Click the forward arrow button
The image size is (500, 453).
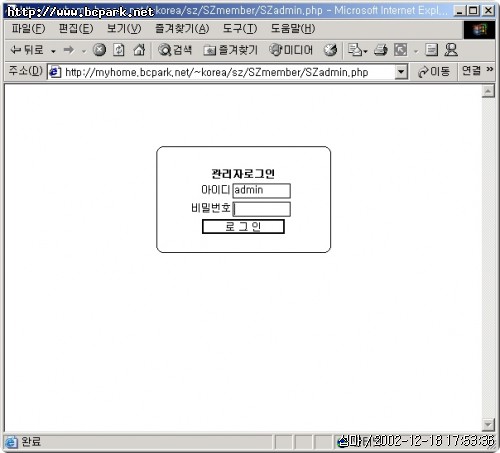coord(69,50)
